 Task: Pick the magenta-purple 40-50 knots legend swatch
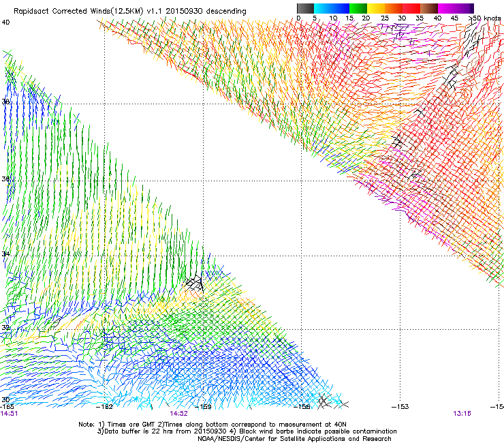(x=456, y=8)
